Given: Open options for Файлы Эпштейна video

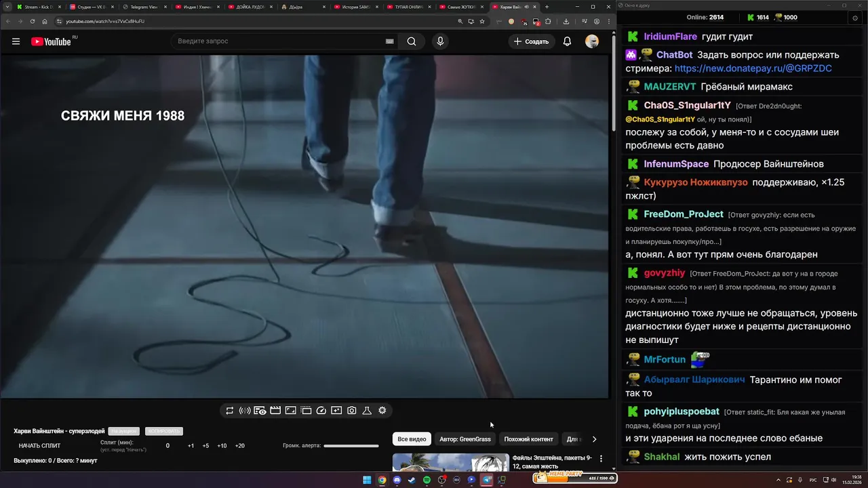Looking at the screenshot, I should click(x=601, y=459).
